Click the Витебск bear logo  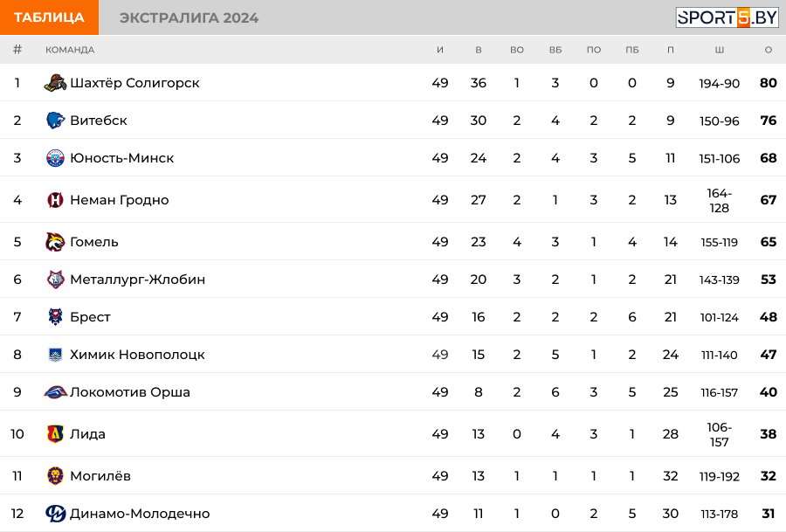[x=55, y=121]
